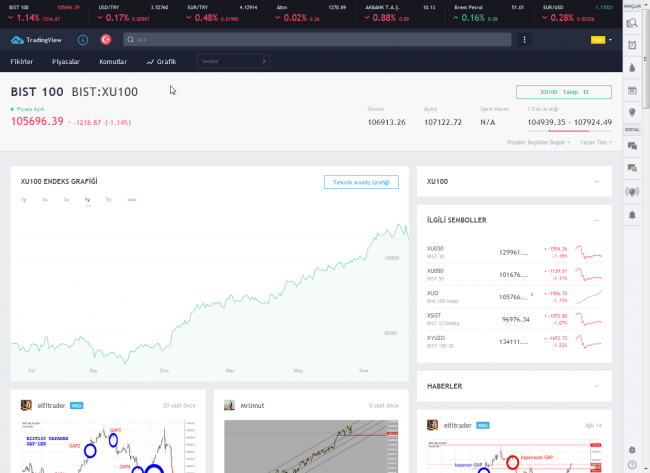Click the 1 Gün Aralığı range bar
650x473 pixels.
coord(570,131)
